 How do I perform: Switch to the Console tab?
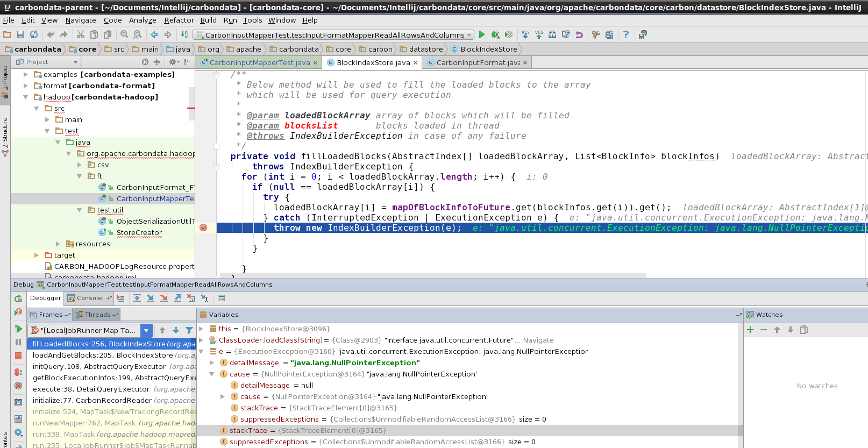click(89, 298)
